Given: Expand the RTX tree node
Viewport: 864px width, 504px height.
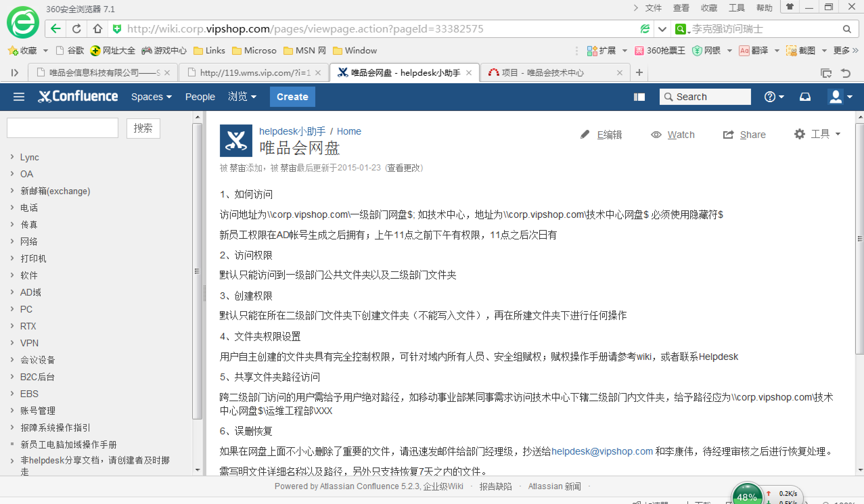Looking at the screenshot, I should tap(12, 325).
